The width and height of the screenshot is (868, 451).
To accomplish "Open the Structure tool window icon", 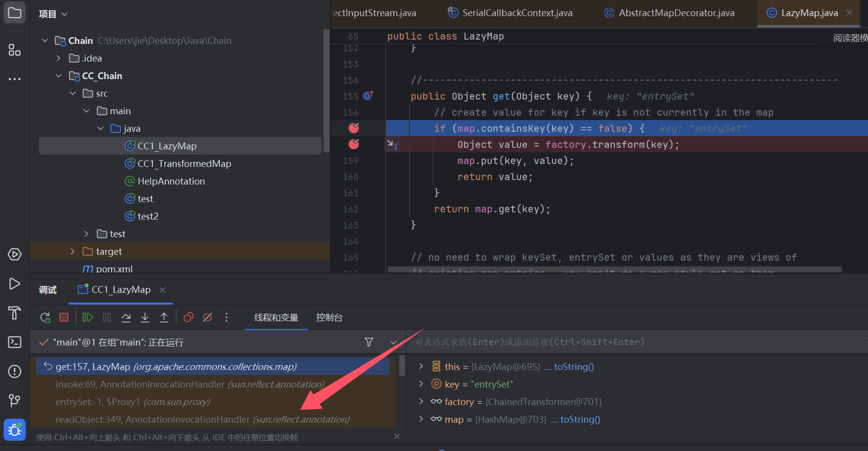I will pos(15,50).
